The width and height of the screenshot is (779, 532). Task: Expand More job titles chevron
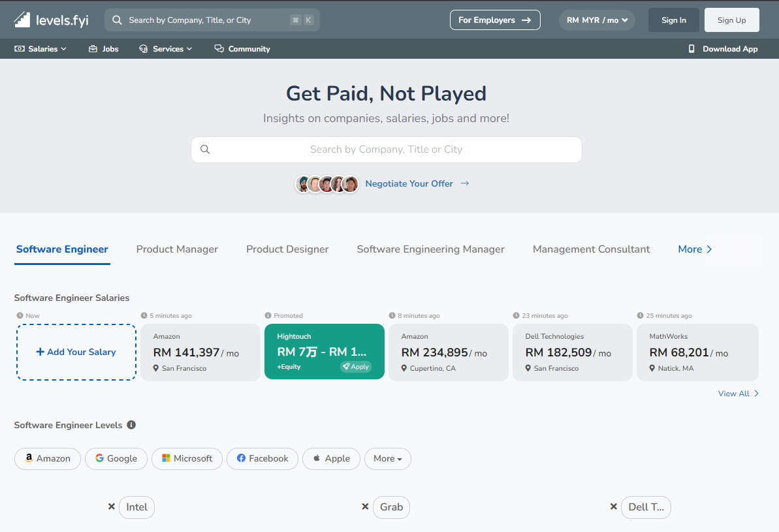tap(709, 249)
